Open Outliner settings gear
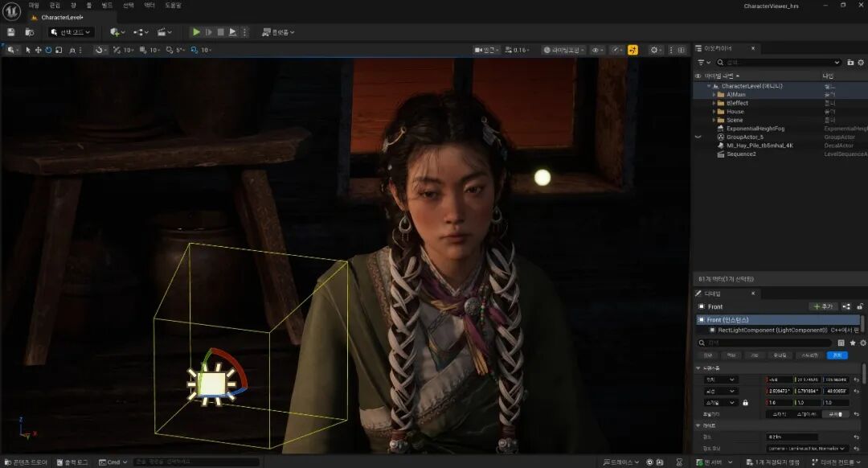Viewport: 868px width, 468px height. 861,63
